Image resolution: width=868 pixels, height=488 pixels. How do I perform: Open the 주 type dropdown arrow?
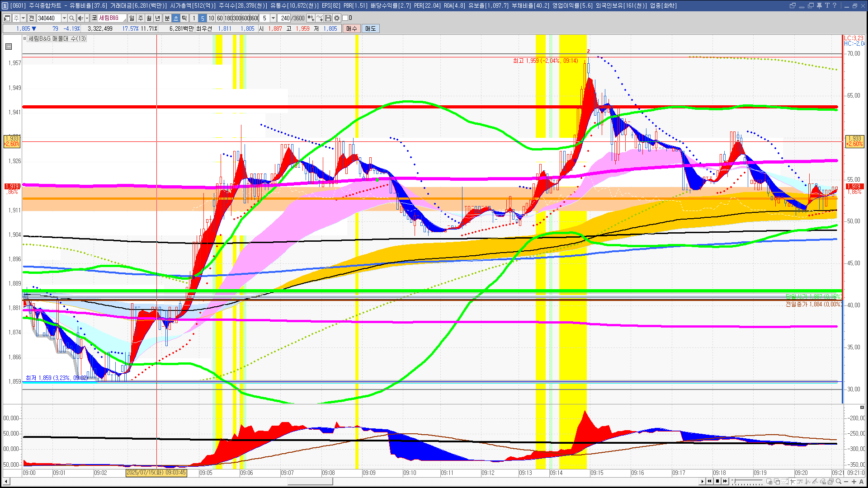coord(23,18)
